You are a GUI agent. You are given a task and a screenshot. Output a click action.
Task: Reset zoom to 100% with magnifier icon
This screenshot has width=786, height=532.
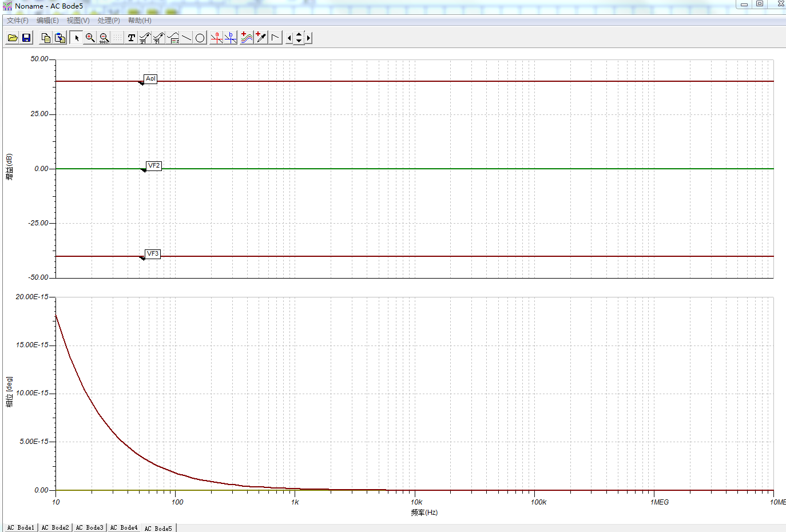pyautogui.click(x=104, y=38)
